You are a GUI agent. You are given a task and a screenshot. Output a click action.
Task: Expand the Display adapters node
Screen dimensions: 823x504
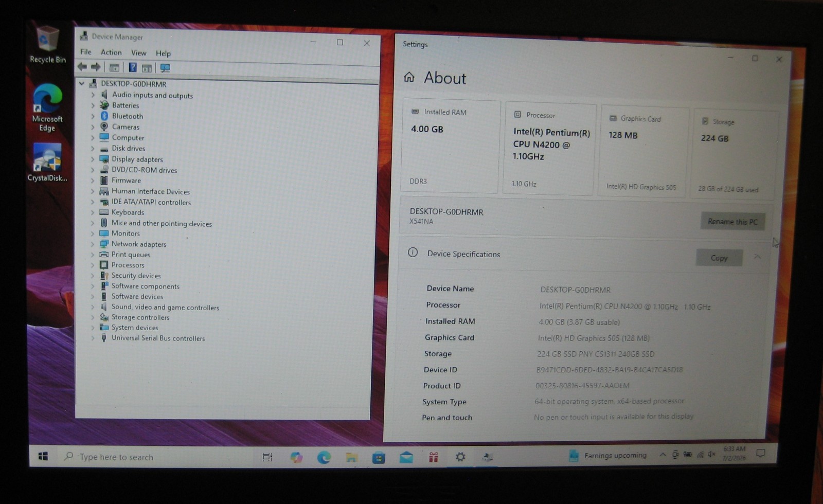click(93, 159)
